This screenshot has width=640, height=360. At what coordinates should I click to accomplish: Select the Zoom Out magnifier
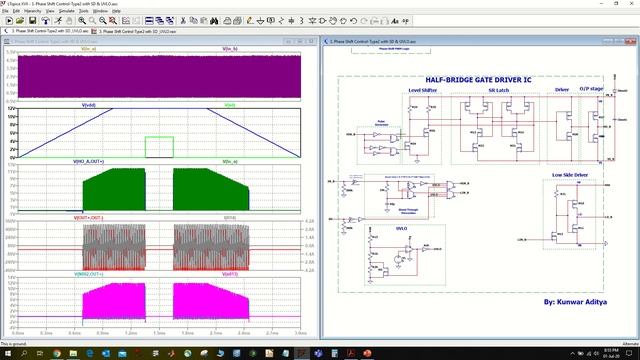tap(102, 21)
